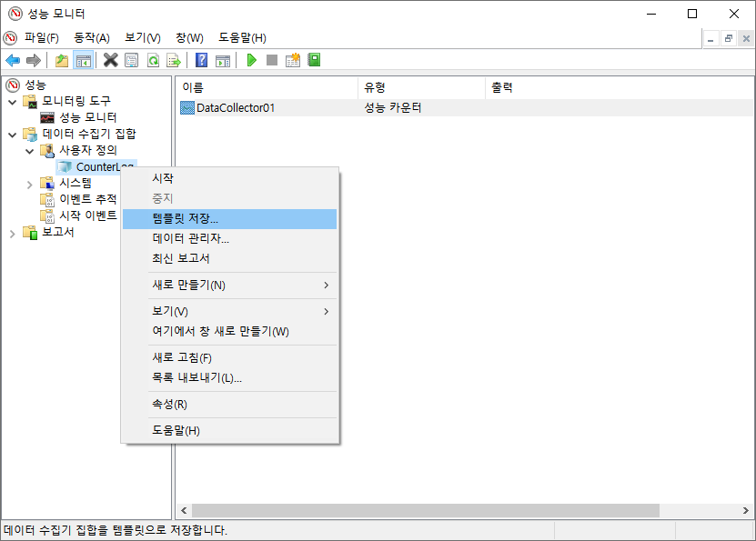The height and width of the screenshot is (541, 756).
Task: Minimize the inner MDI child window
Action: click(x=711, y=38)
